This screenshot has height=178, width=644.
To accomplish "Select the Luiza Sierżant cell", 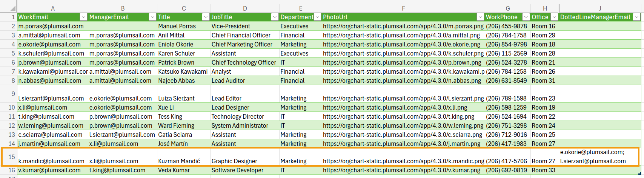I will click(183, 94).
